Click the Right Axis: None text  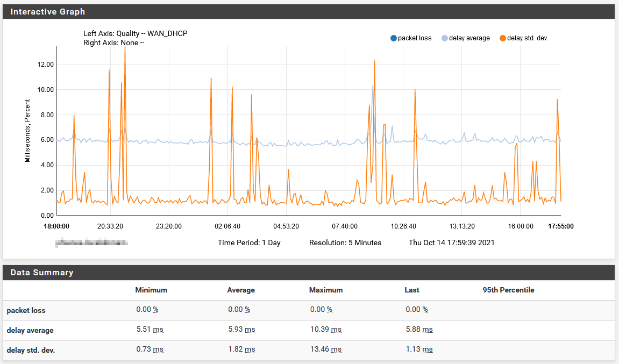click(113, 42)
